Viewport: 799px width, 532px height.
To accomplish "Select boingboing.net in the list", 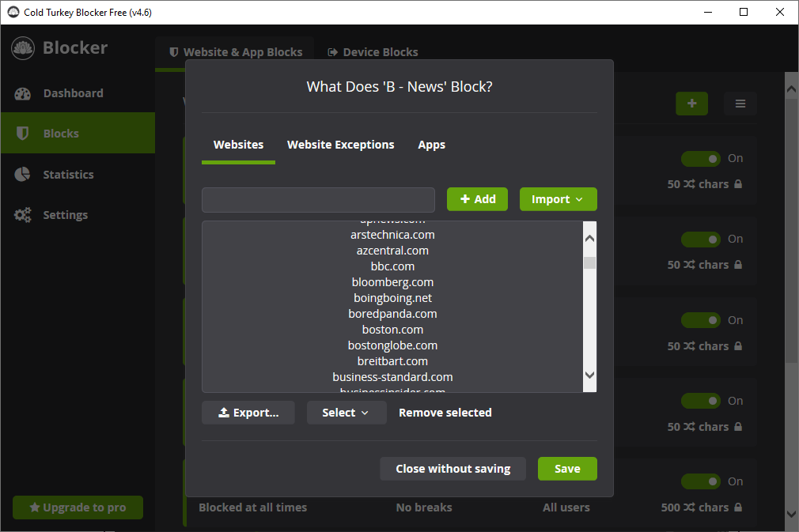I will (x=392, y=298).
